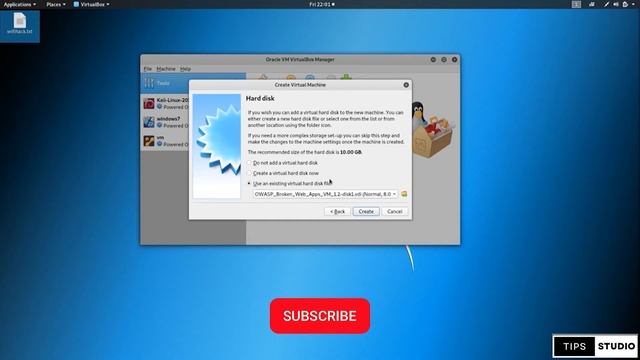The height and width of the screenshot is (360, 640).
Task: Open the Places menu in top panel
Action: pos(56,4)
